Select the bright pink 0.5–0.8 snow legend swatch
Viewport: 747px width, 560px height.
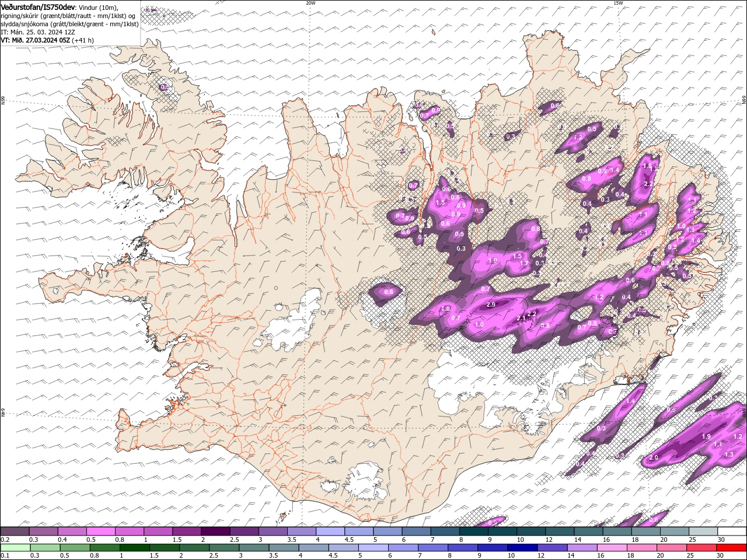pyautogui.click(x=101, y=531)
